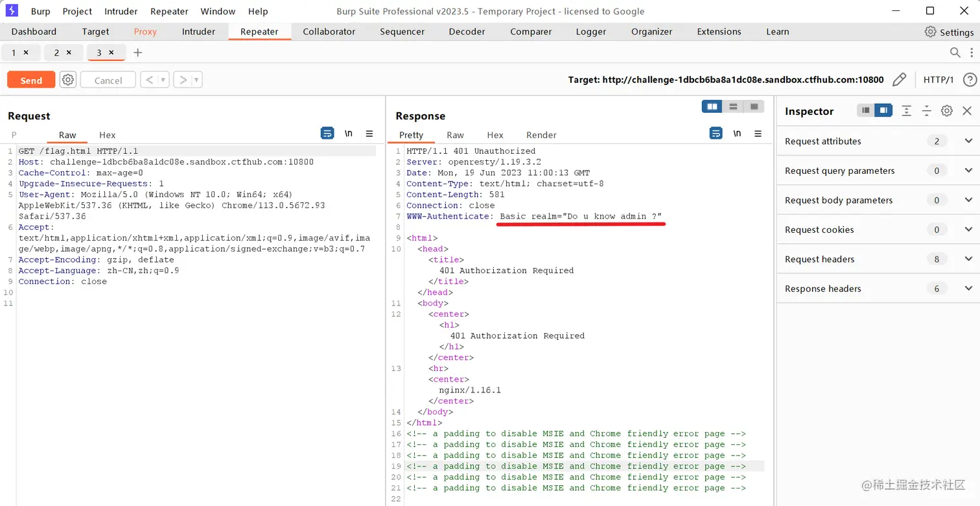This screenshot has height=506, width=980.
Task: Open the Project menu
Action: tap(77, 11)
